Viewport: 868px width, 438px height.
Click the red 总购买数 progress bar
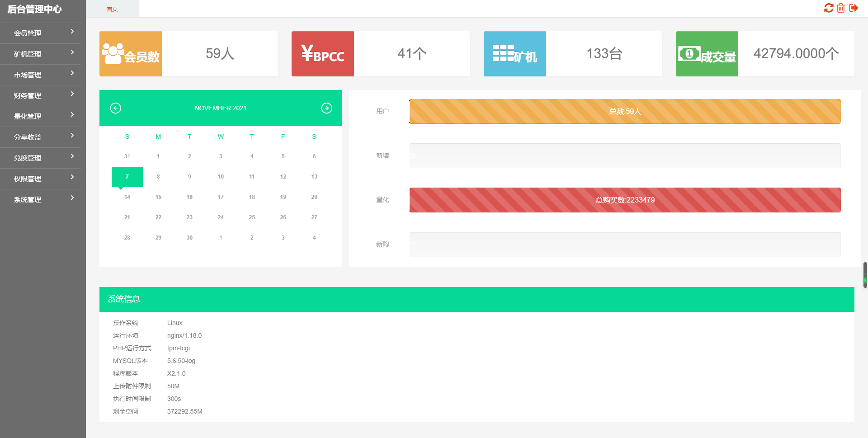pyautogui.click(x=625, y=200)
